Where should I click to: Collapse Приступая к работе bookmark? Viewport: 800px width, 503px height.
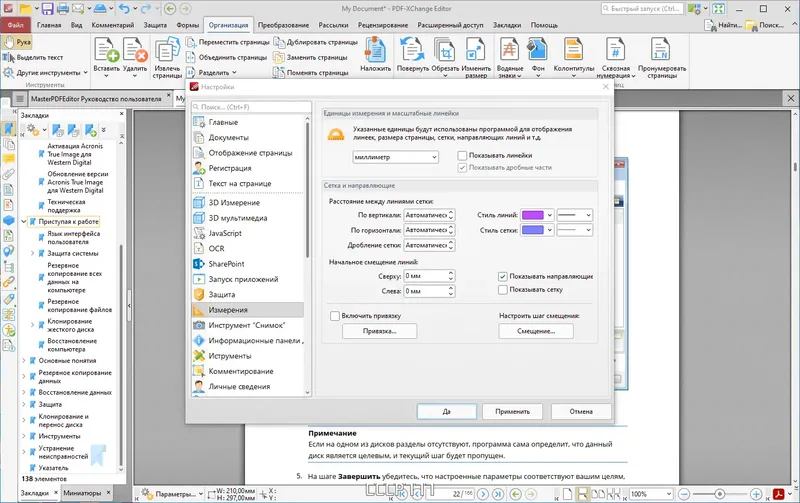tap(23, 221)
